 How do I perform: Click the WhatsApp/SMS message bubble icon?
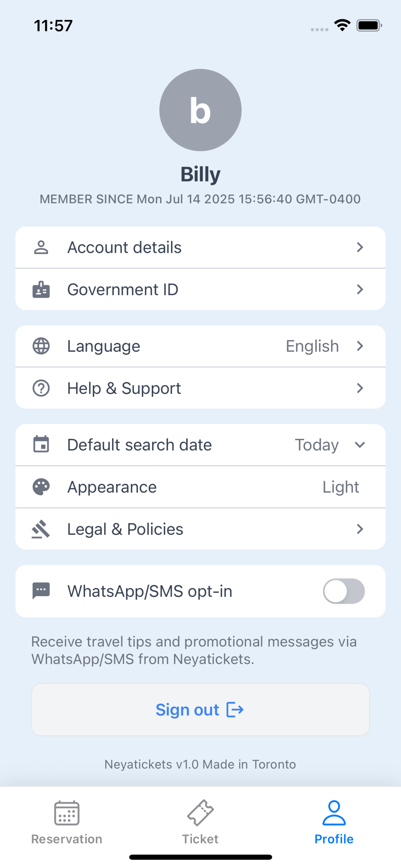41,591
